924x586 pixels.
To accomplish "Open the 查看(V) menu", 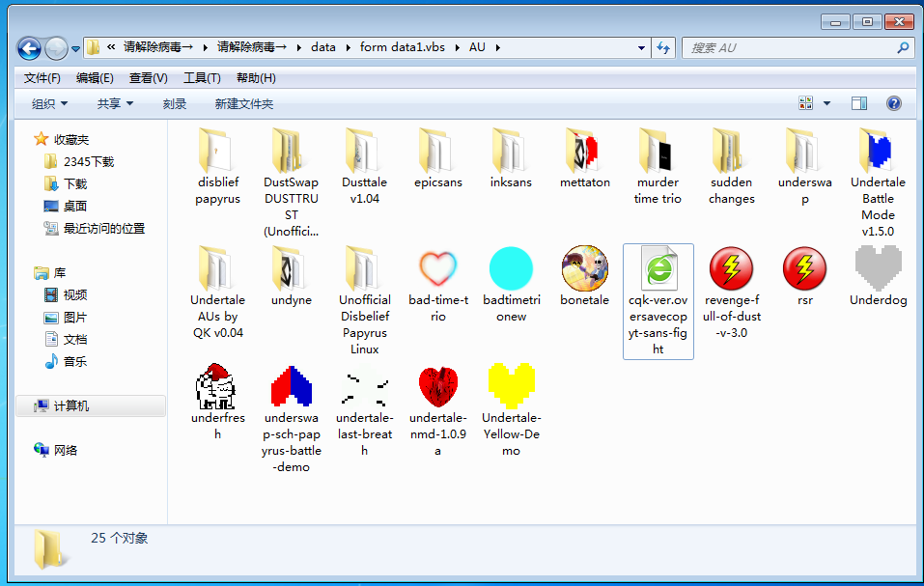I will [x=149, y=78].
